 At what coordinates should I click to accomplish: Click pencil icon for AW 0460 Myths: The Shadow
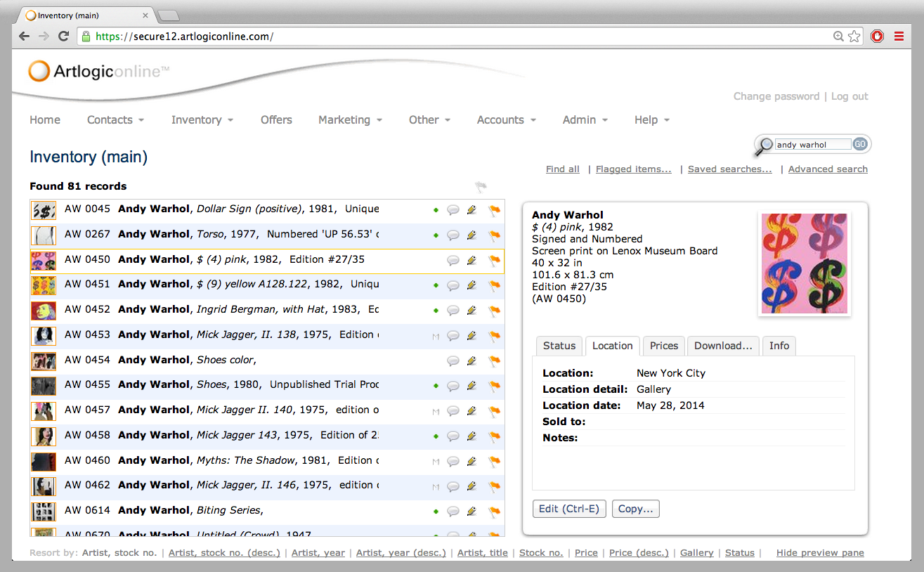[472, 461]
